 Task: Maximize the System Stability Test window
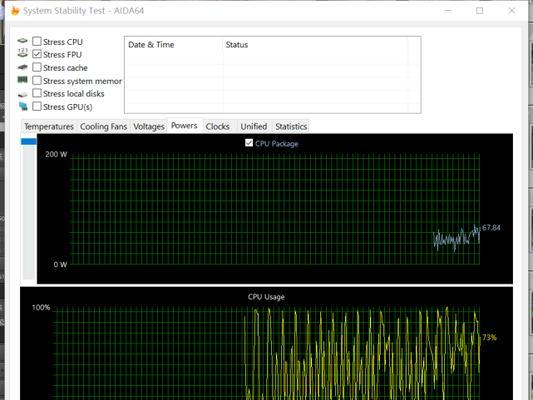click(x=479, y=11)
